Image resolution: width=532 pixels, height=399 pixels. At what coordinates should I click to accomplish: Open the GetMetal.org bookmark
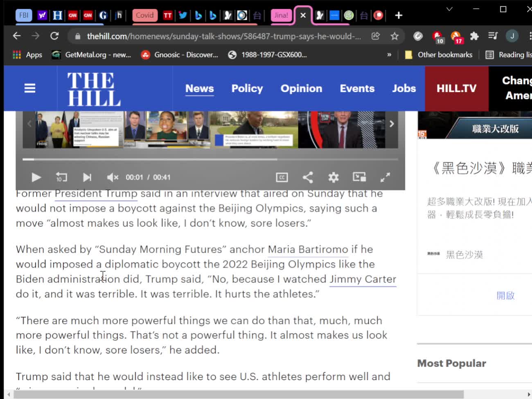point(91,55)
